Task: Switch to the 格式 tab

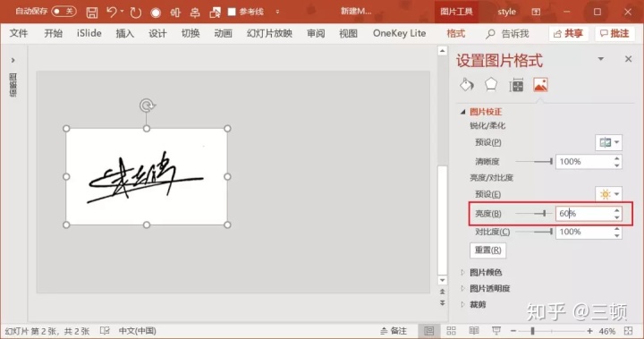Action: coord(456,33)
